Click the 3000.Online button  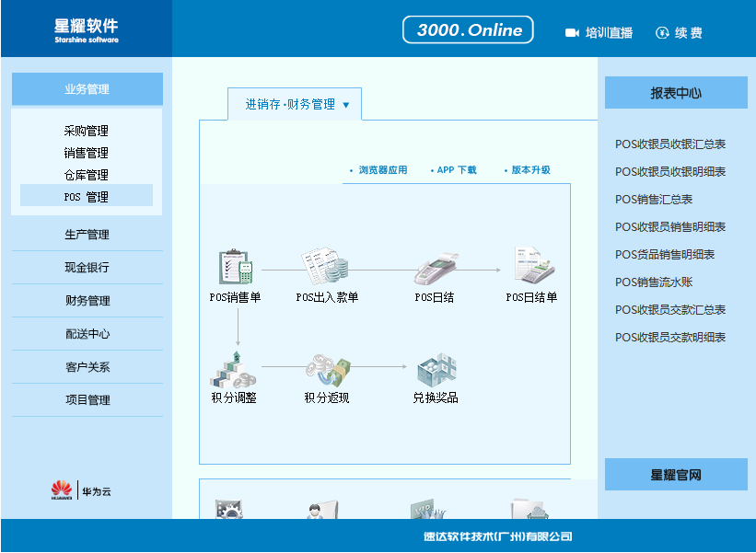468,29
